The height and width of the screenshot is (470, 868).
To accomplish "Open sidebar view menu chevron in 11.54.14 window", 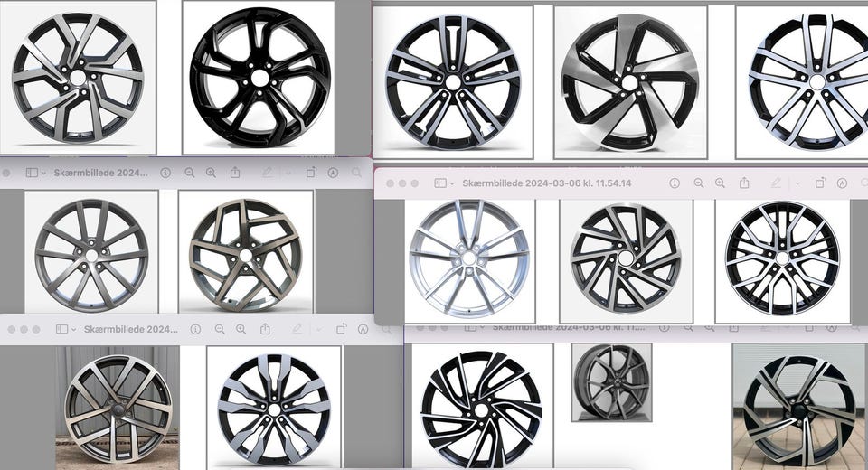I will [452, 183].
